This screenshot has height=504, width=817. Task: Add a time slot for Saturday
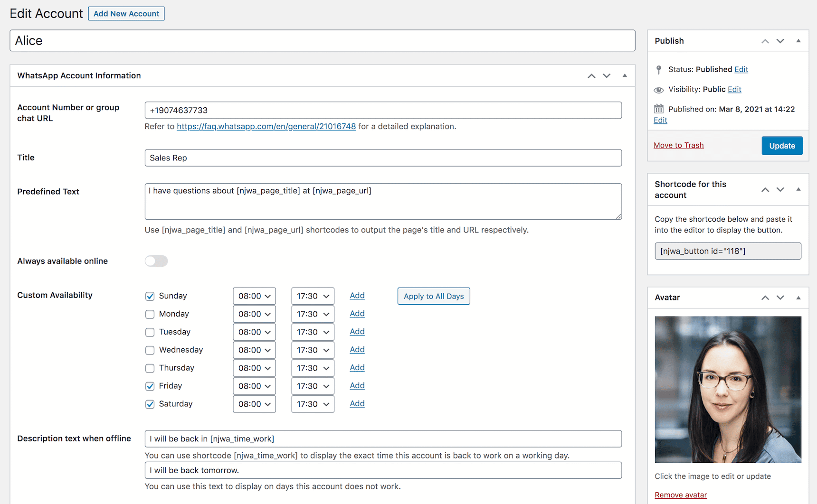(x=357, y=404)
